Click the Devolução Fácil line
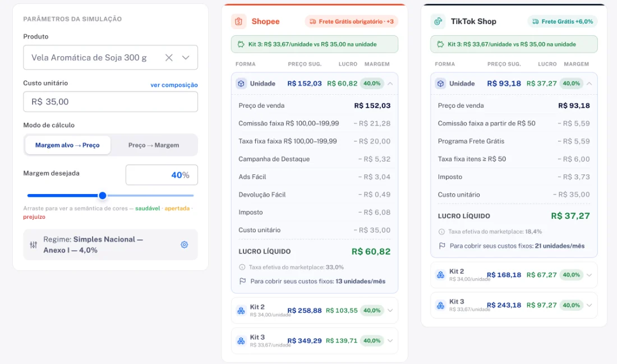This screenshot has height=364, width=617. pyautogui.click(x=315, y=195)
